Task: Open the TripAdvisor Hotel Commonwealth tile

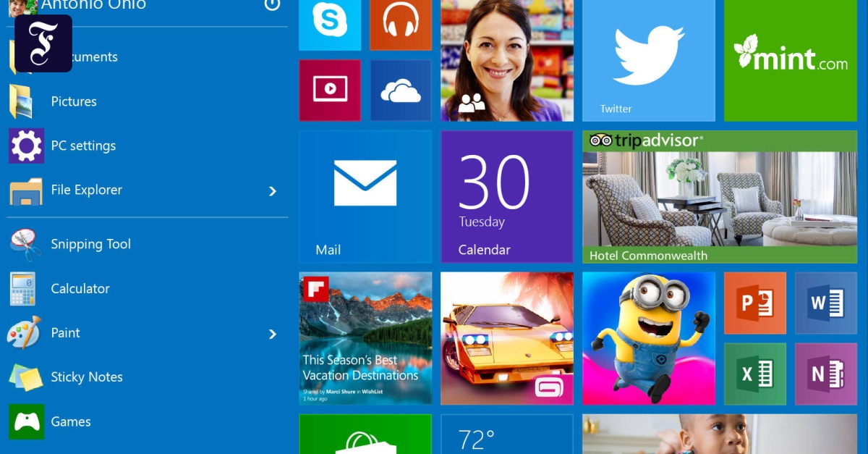Action: coord(720,196)
